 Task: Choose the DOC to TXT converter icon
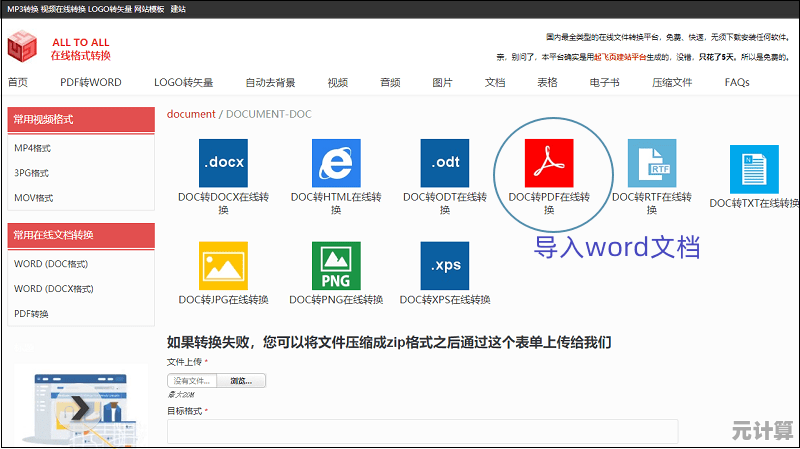click(x=754, y=169)
